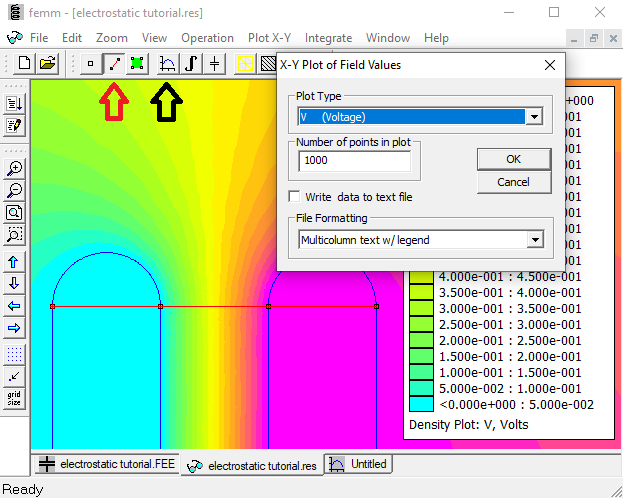Click the zoom out magnifier icon
623x498 pixels.
[15, 190]
